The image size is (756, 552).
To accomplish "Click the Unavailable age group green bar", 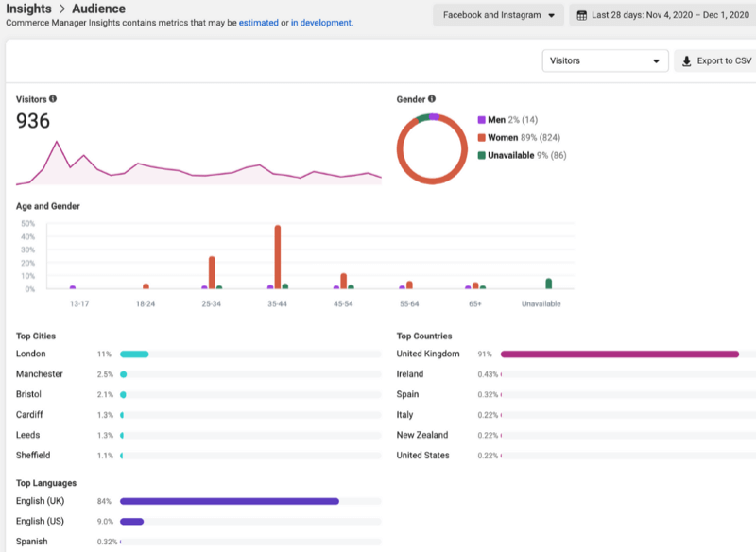I will click(x=549, y=284).
